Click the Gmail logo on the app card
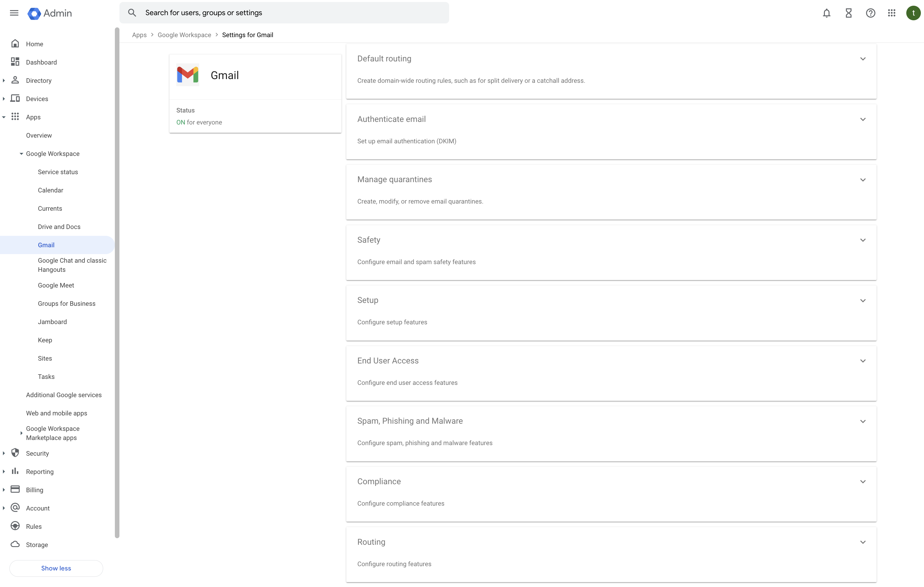 click(188, 75)
